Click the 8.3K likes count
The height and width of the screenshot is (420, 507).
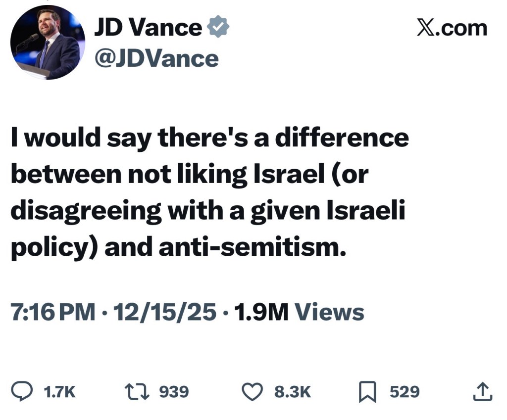click(293, 392)
